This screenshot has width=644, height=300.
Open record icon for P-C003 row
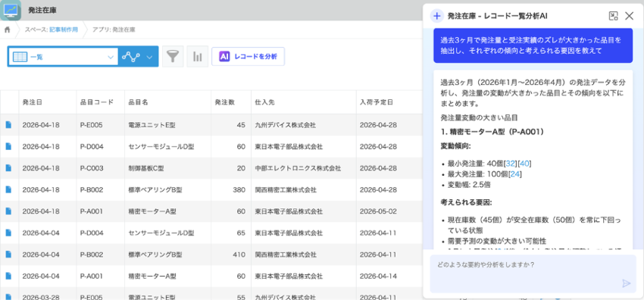8,168
